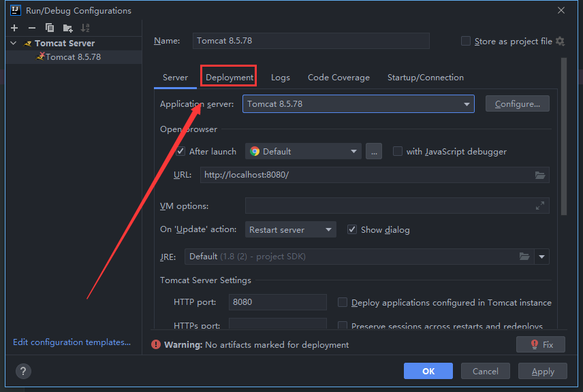Click the URL input field
Viewport: 583px width, 392px height.
(x=375, y=175)
